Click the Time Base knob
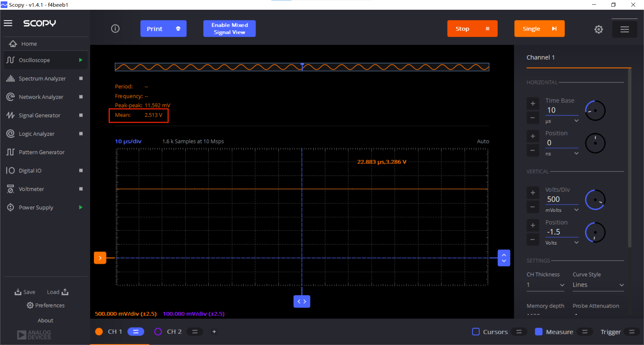Image resolution: width=644 pixels, height=345 pixels. [595, 111]
